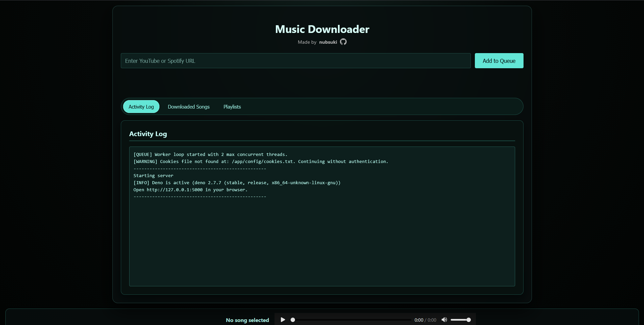Select the 'Starting server' log line
This screenshot has width=644, height=325.
tap(153, 176)
